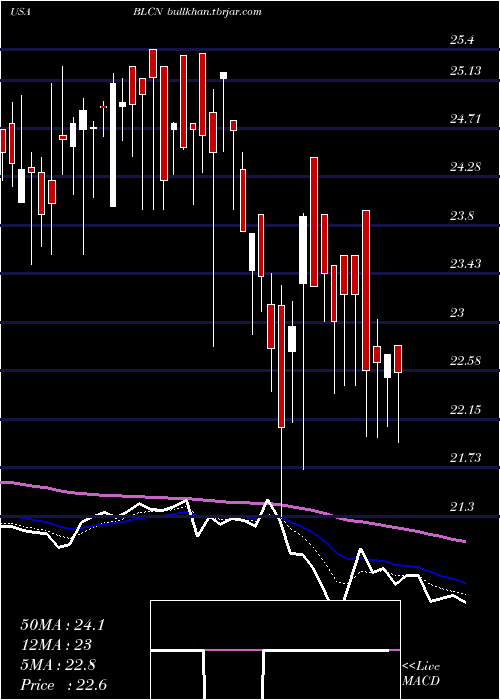Click the 22.58 price axis label
This screenshot has height=700, width=500.
click(x=466, y=360)
